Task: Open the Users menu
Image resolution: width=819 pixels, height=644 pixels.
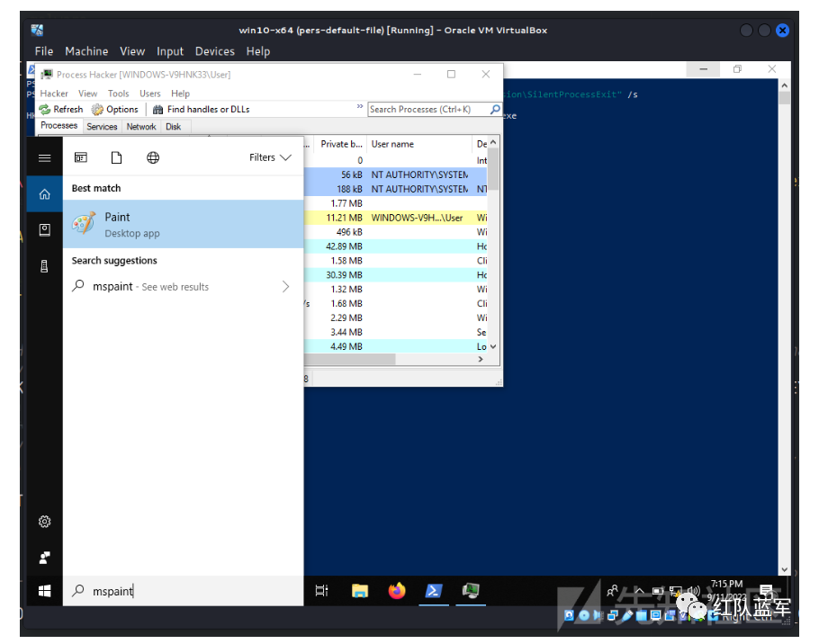Action: point(150,94)
